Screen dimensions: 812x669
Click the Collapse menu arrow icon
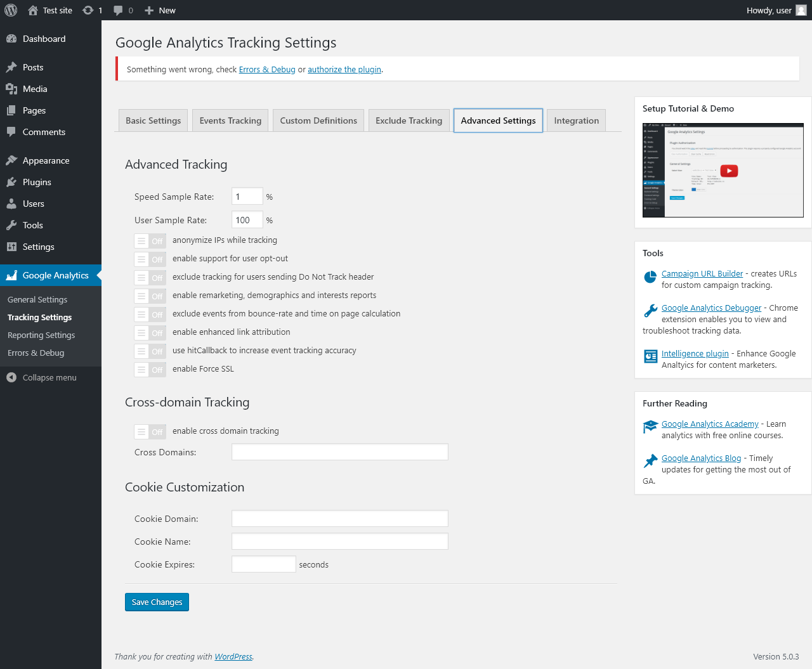click(11, 377)
